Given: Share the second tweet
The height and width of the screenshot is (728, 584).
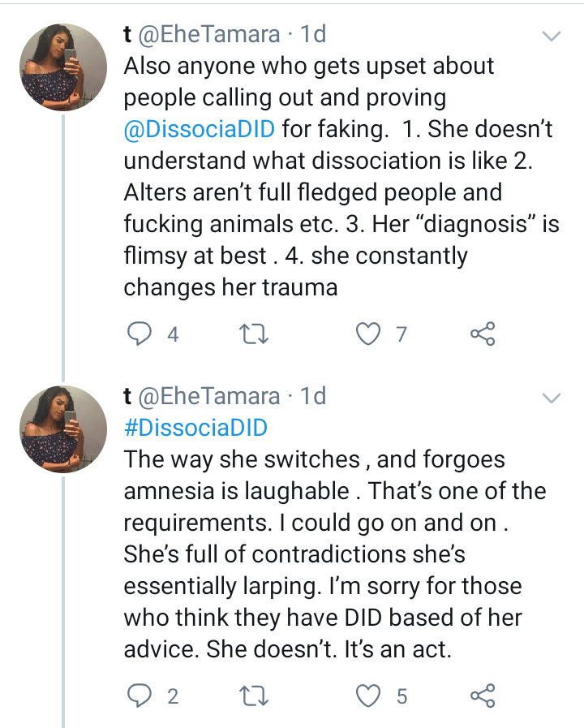Looking at the screenshot, I should tap(483, 696).
